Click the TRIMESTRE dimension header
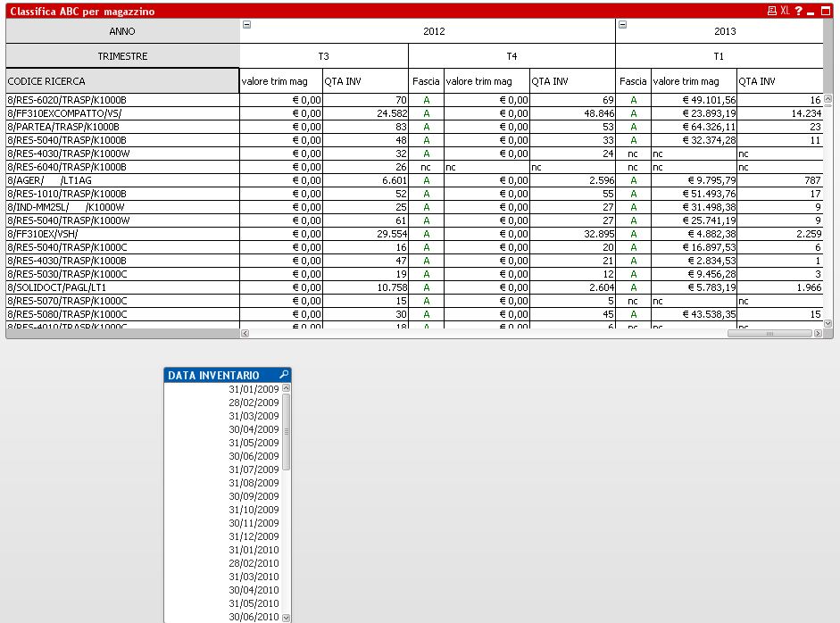The image size is (840, 623). pyautogui.click(x=122, y=56)
